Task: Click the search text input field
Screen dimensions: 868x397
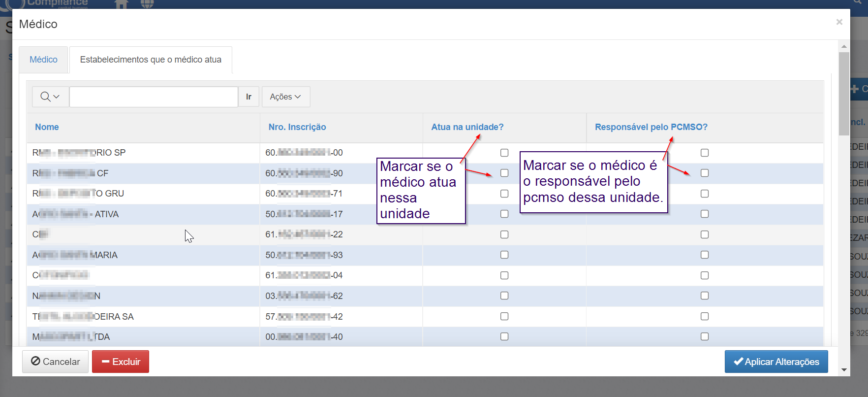Action: pos(154,97)
